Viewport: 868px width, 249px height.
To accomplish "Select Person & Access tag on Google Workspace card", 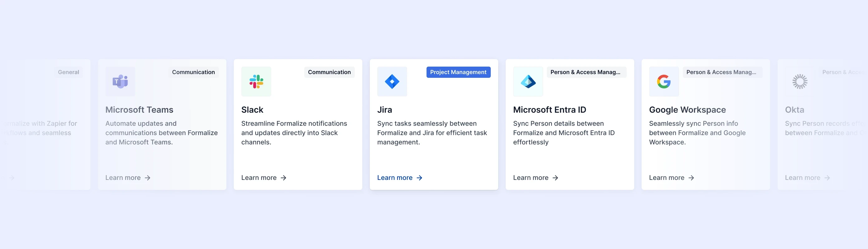I will 722,72.
